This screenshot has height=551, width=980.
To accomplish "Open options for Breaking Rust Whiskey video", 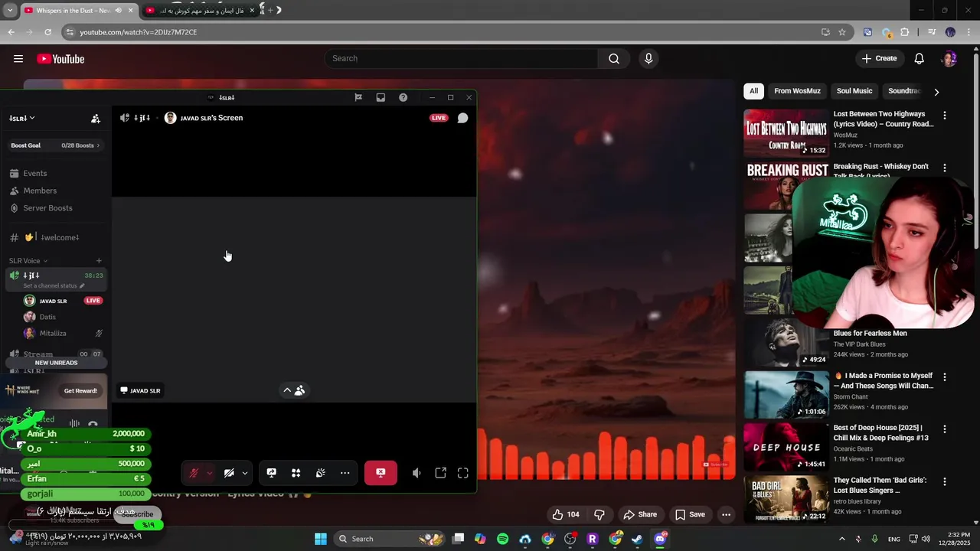I will (x=945, y=168).
